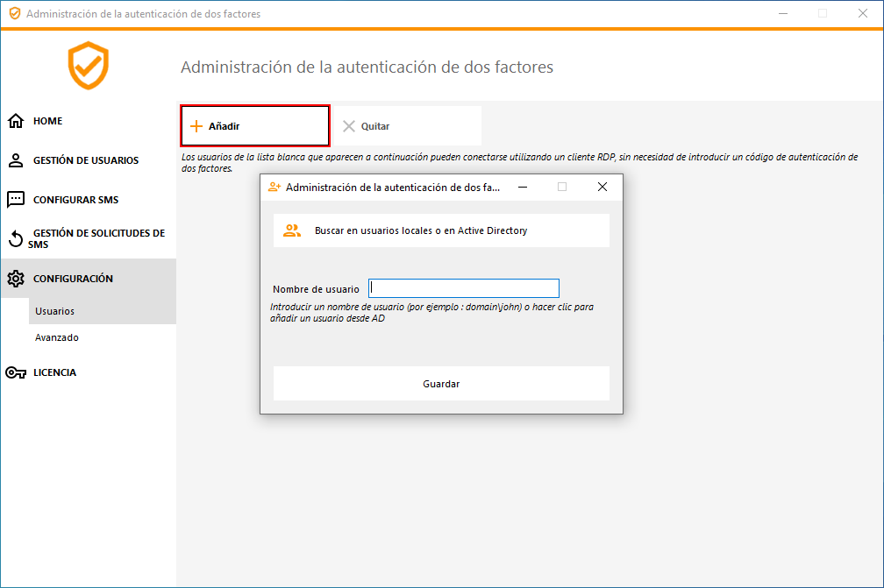Click the orange plus icon on Añadir

(x=196, y=126)
